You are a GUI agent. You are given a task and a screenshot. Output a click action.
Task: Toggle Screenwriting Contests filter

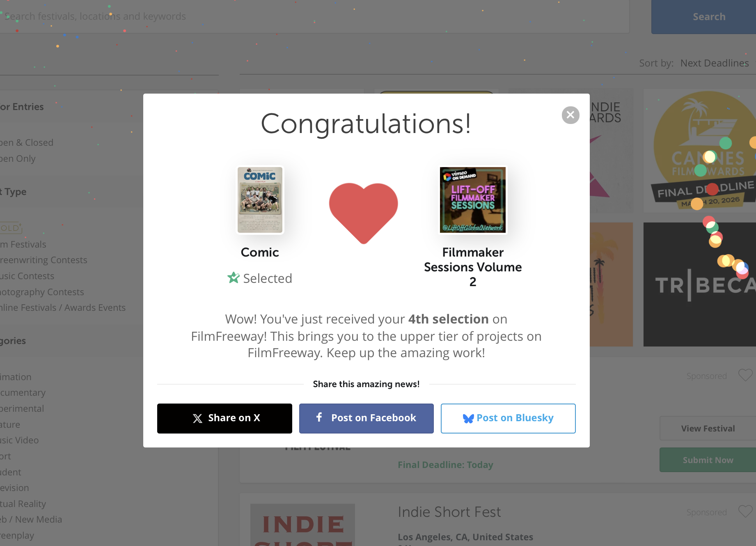[44, 260]
